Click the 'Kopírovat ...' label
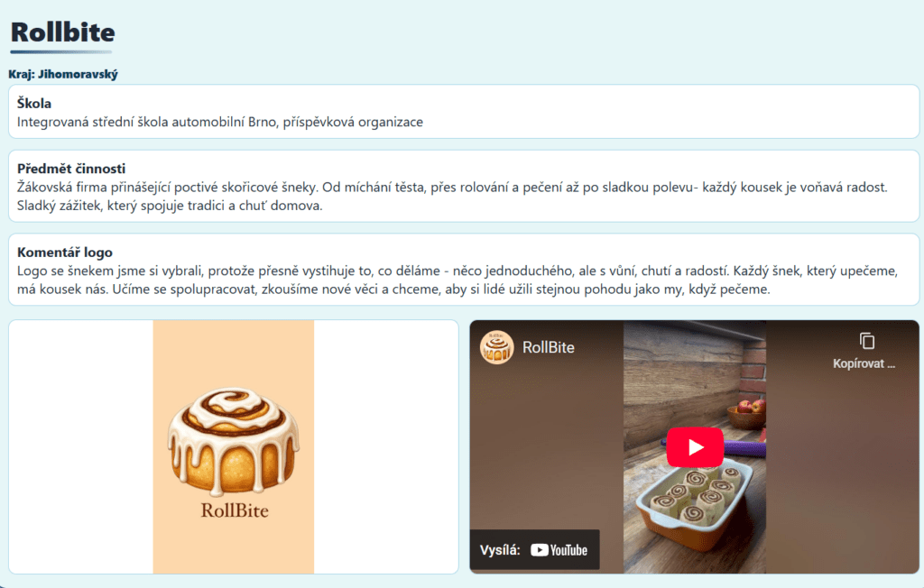Image resolution: width=924 pixels, height=588 pixels. coord(864,363)
